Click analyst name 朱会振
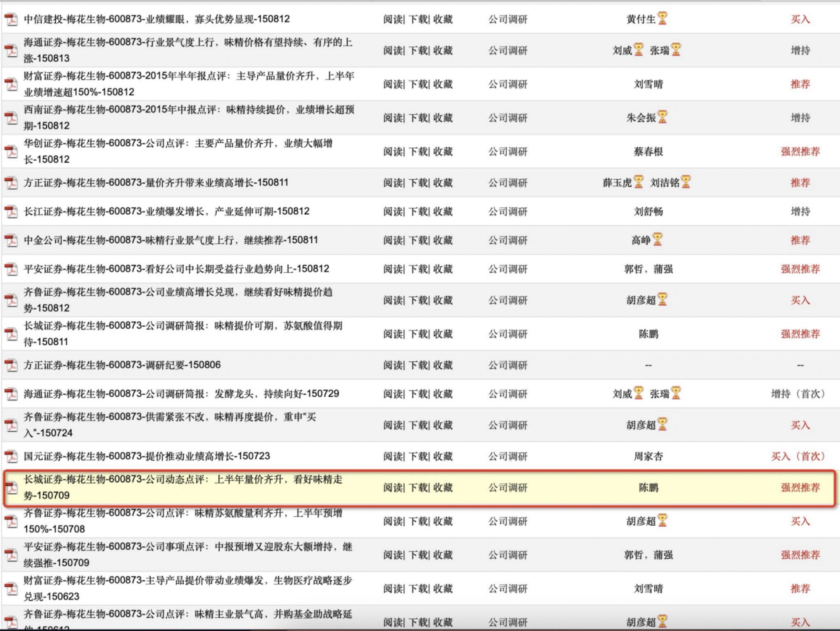This screenshot has height=631, width=840. click(x=641, y=118)
